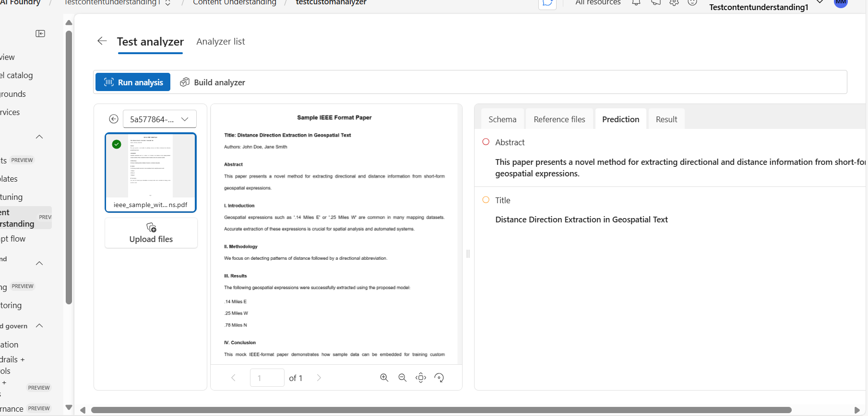Zoom in on the document preview
Viewport: 868px width, 416px height.
click(384, 378)
